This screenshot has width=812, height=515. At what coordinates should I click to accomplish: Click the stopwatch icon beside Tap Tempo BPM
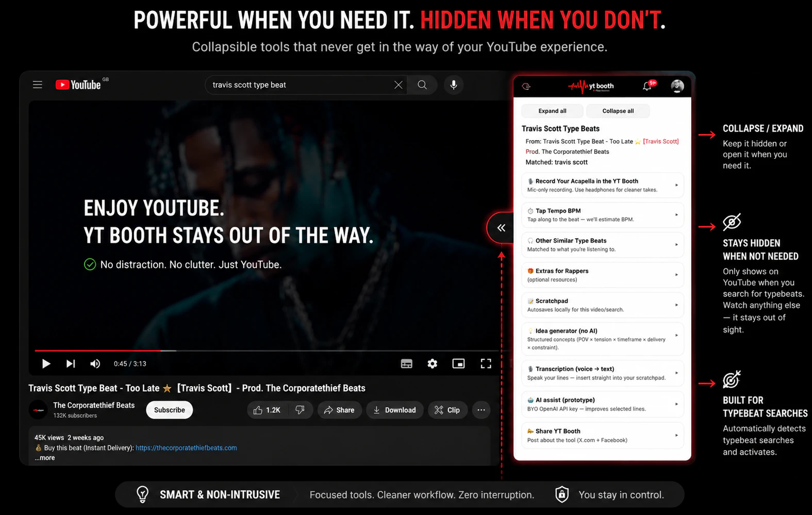pos(530,211)
